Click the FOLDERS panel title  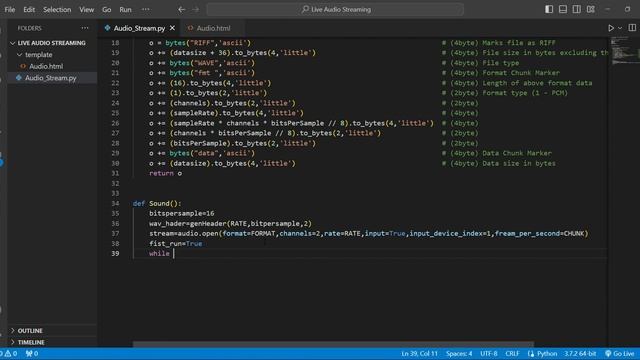coord(29,28)
